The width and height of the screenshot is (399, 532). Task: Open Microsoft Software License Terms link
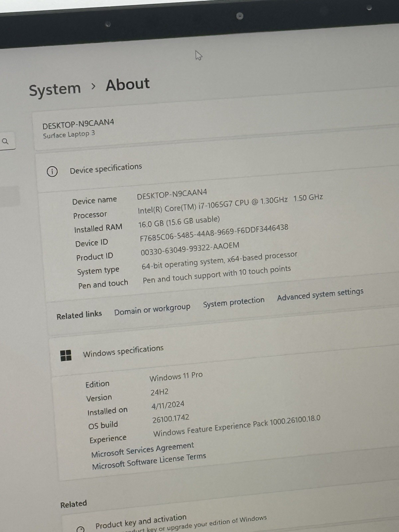149,462
